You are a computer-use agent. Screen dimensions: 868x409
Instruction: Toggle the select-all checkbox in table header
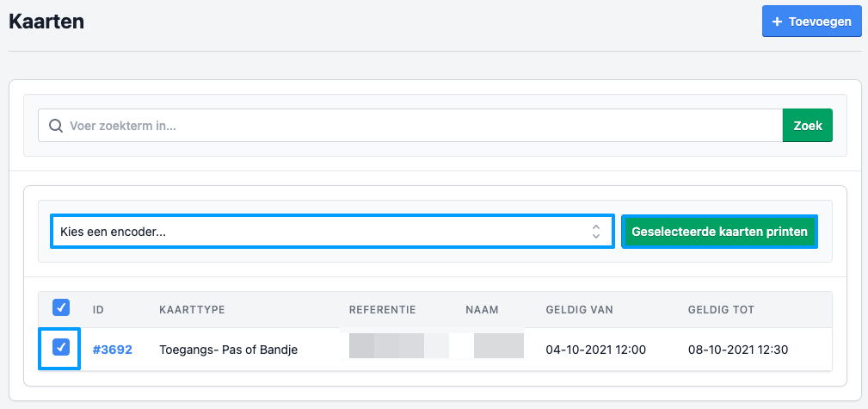pyautogui.click(x=61, y=307)
